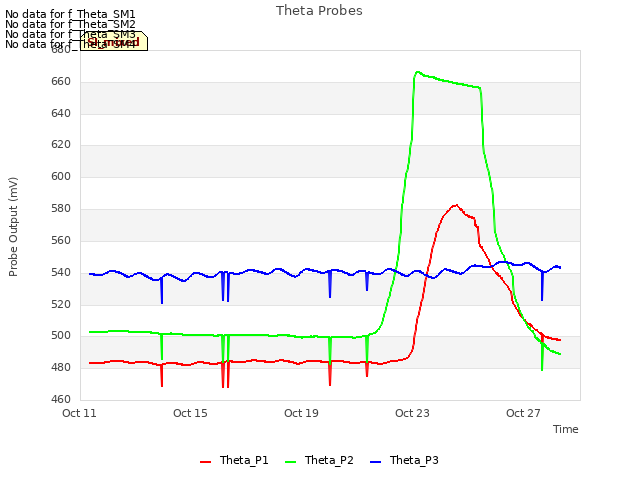Screen dimensions: 640x480
Task: Click the 580 y-axis tick label
Action: pos(61,209)
